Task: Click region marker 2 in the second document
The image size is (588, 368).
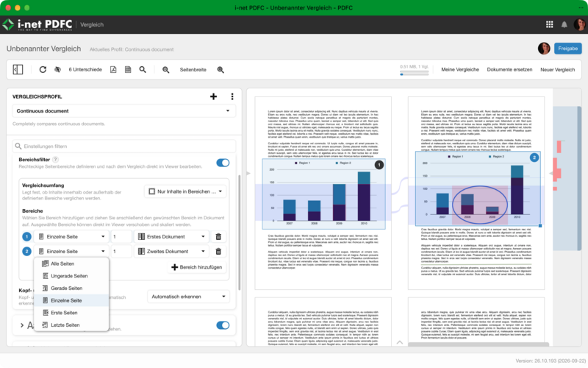Action: tap(534, 158)
